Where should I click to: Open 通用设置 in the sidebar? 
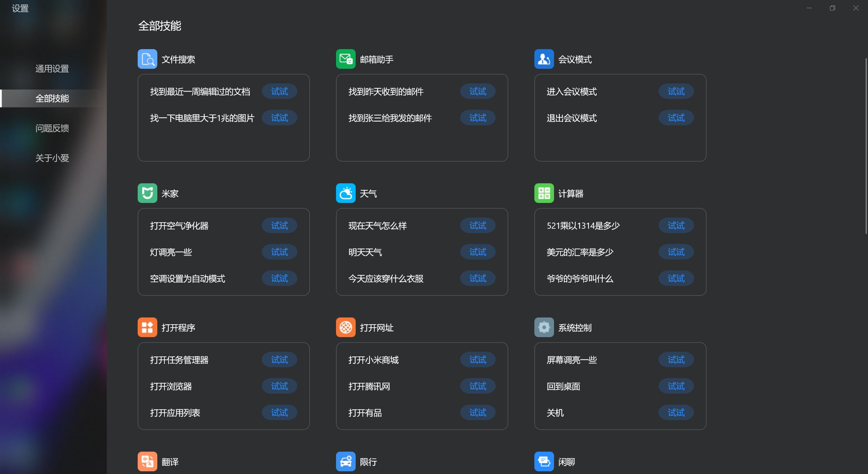(52, 69)
